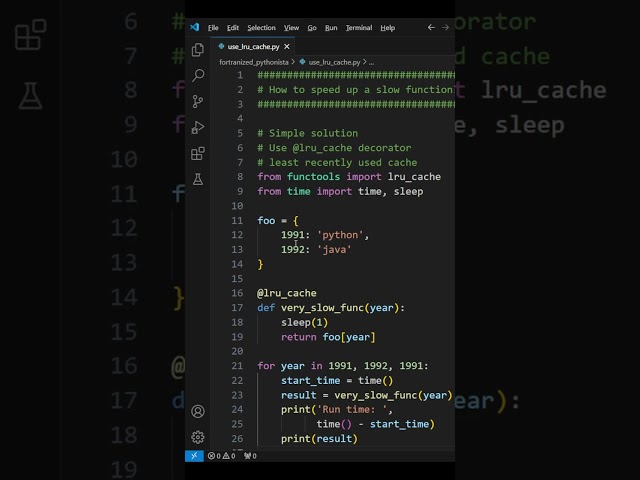Open the Go menu
The width and height of the screenshot is (640, 480).
pyautogui.click(x=312, y=28)
